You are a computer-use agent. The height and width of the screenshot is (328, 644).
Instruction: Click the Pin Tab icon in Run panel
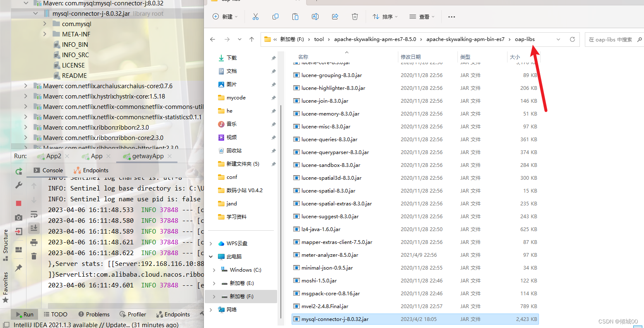tap(19, 268)
